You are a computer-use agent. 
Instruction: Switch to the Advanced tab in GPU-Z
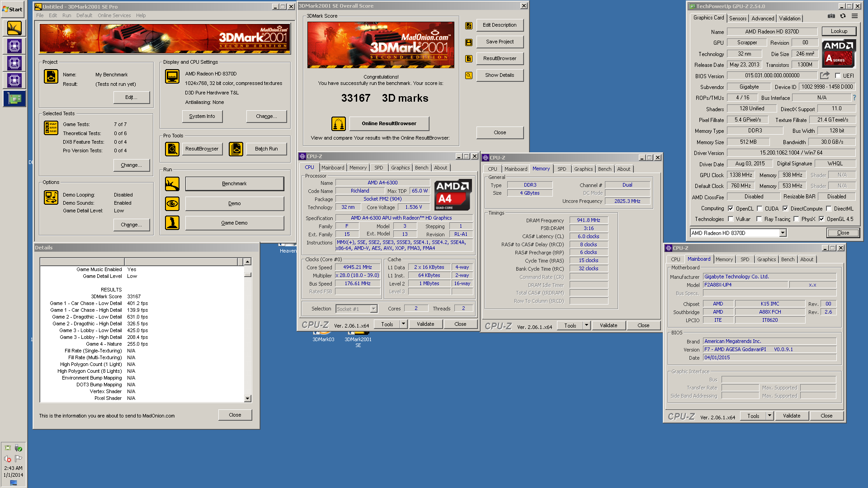pyautogui.click(x=763, y=19)
